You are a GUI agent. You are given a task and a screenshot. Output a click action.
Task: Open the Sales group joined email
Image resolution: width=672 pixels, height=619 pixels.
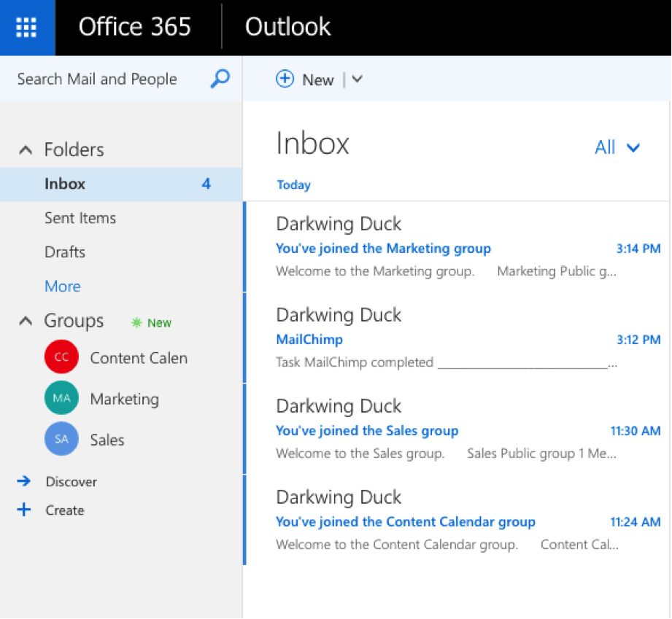click(x=457, y=429)
